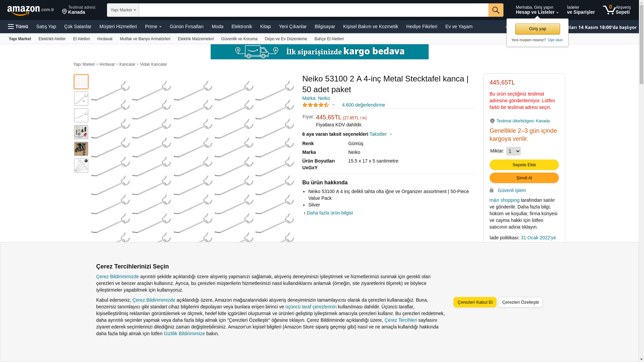The height and width of the screenshot is (362, 644).
Task: Open the shopping cart icon
Action: (x=609, y=10)
